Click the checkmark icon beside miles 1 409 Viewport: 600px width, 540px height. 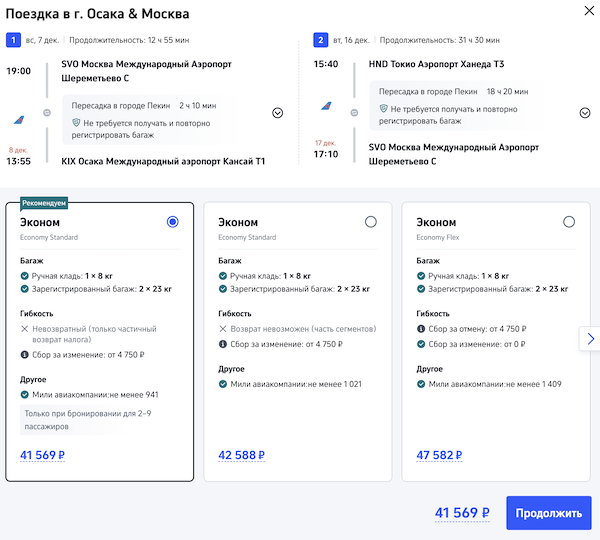(421, 383)
